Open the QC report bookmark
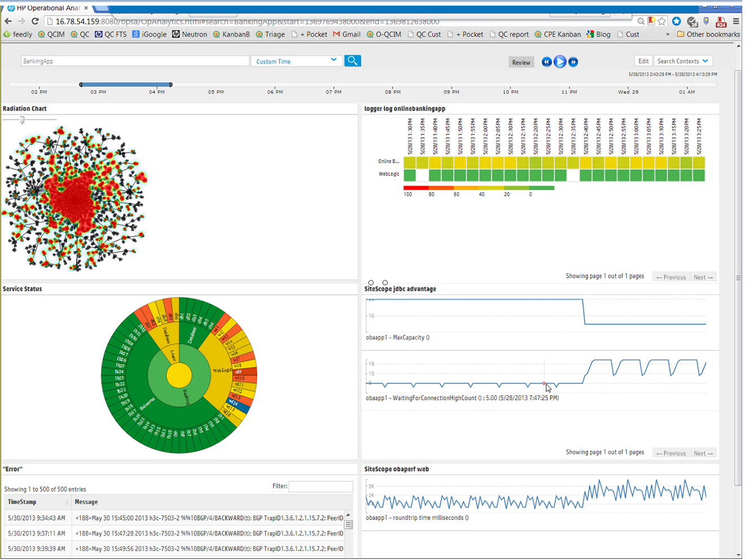Image resolution: width=745 pixels, height=560 pixels. (x=509, y=34)
